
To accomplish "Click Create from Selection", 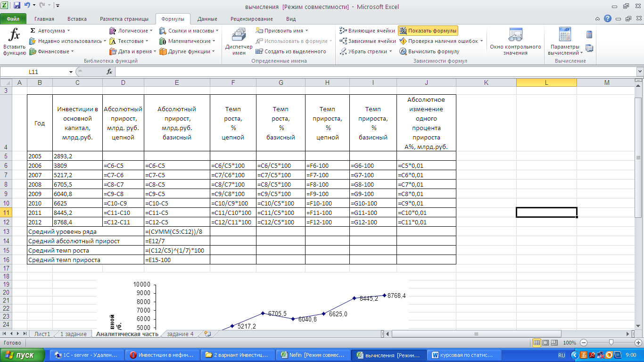I will 291,51.
